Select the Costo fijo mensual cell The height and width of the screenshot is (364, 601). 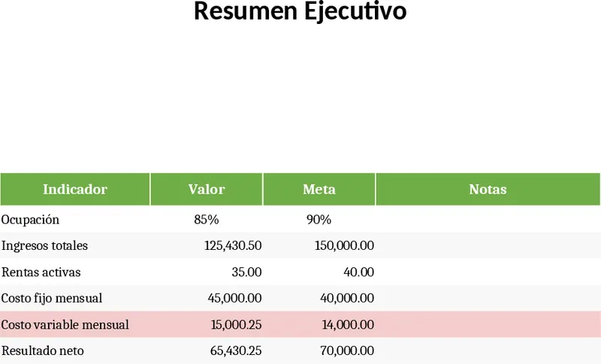pyautogui.click(x=52, y=298)
